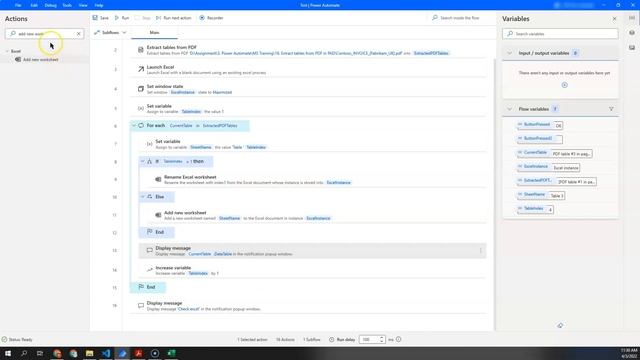Add a new input or output variable

tap(564, 85)
